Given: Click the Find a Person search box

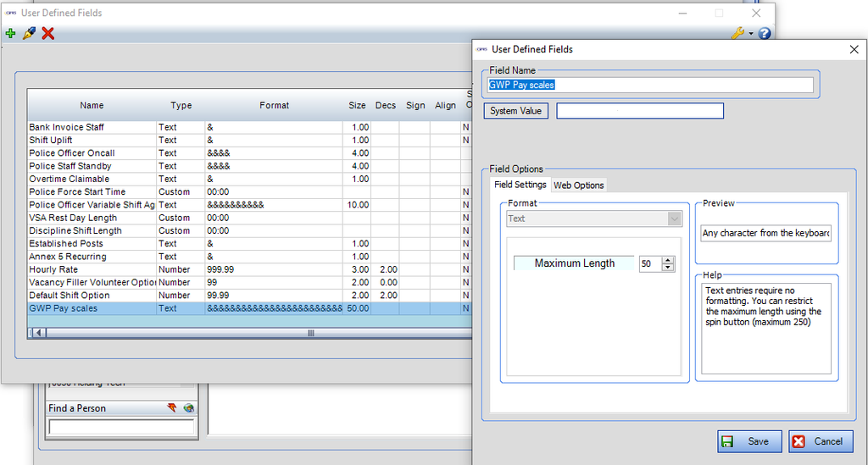Looking at the screenshot, I should click(122, 428).
